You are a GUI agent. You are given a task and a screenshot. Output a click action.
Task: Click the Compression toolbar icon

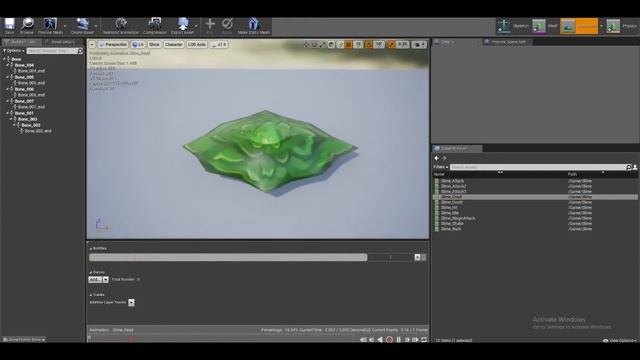click(x=155, y=26)
